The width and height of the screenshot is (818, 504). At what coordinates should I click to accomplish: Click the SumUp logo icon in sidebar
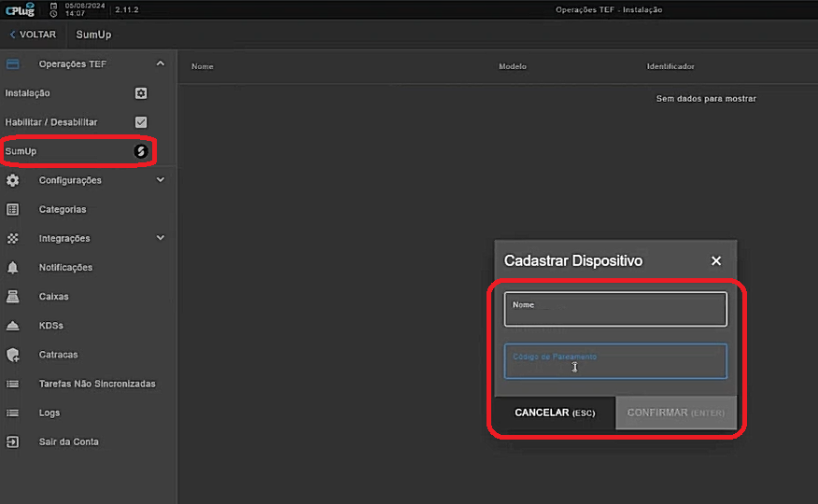[141, 151]
